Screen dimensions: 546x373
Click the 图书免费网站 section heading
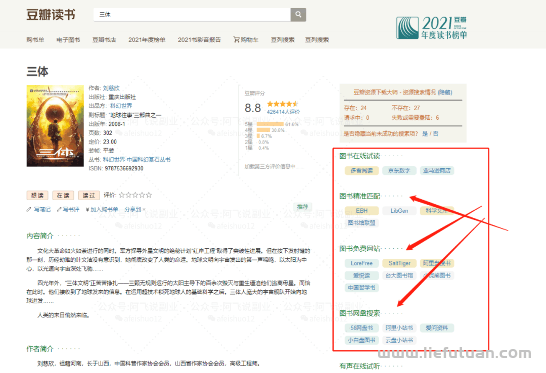359,249
